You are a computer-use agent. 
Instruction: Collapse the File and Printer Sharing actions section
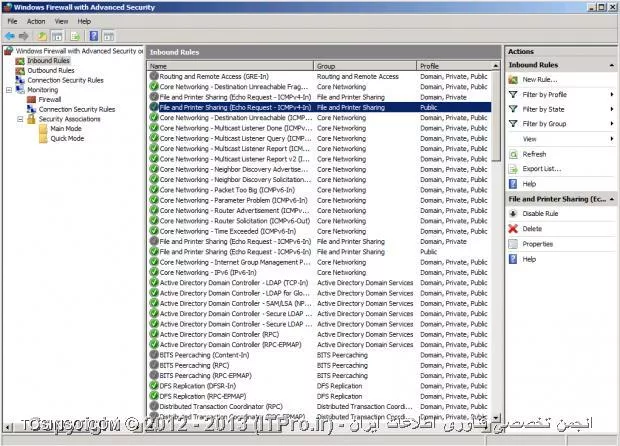tap(612, 199)
